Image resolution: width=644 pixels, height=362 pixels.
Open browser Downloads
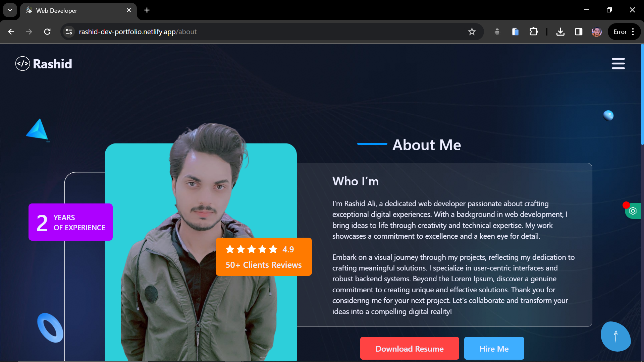click(x=560, y=32)
